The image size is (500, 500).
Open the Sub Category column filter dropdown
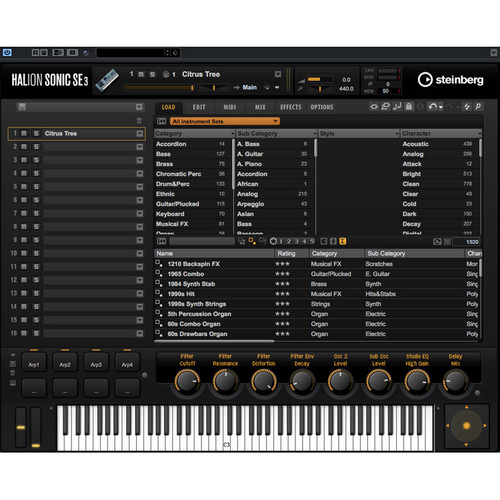(315, 134)
